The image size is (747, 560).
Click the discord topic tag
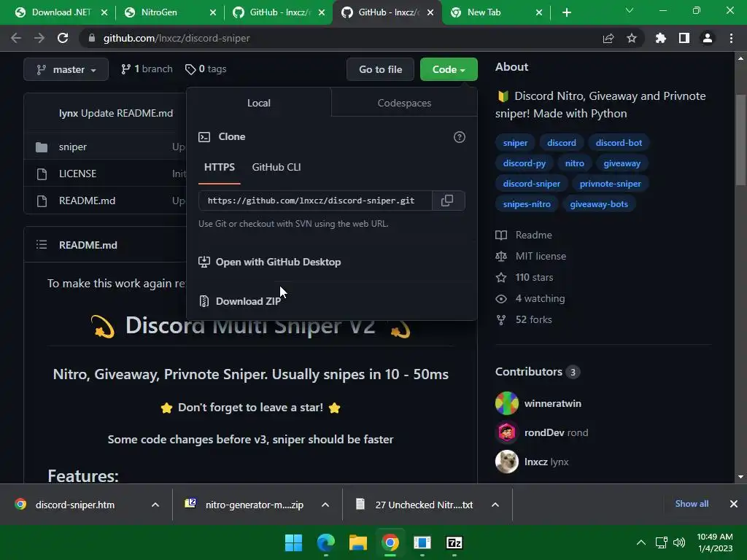pos(561,143)
